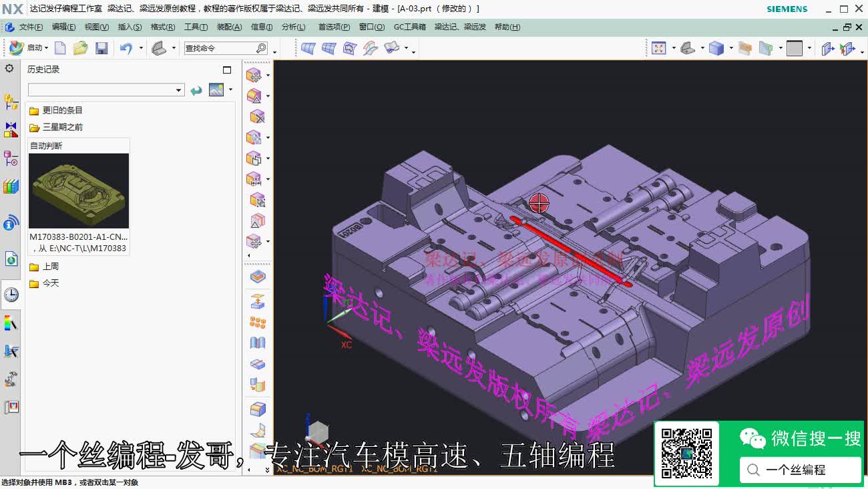Open the 编辑(E) menu
868x489 pixels.
[64, 27]
